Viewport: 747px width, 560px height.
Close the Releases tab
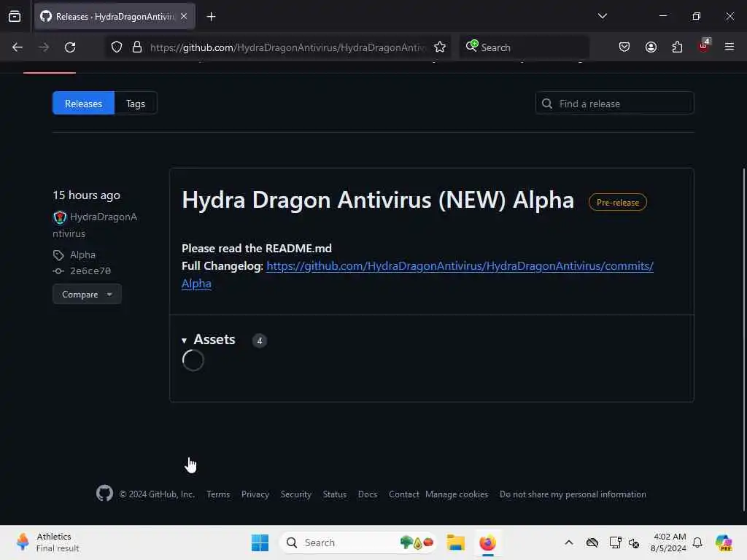(184, 17)
